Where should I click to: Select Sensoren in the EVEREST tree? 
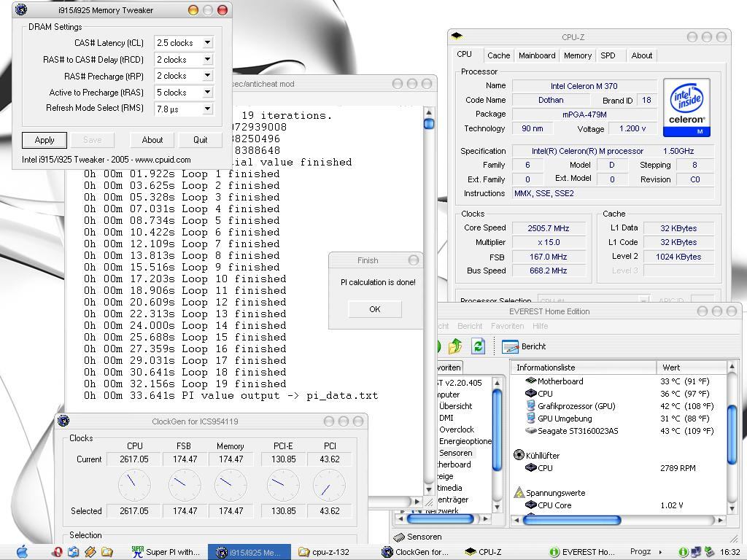[x=455, y=453]
